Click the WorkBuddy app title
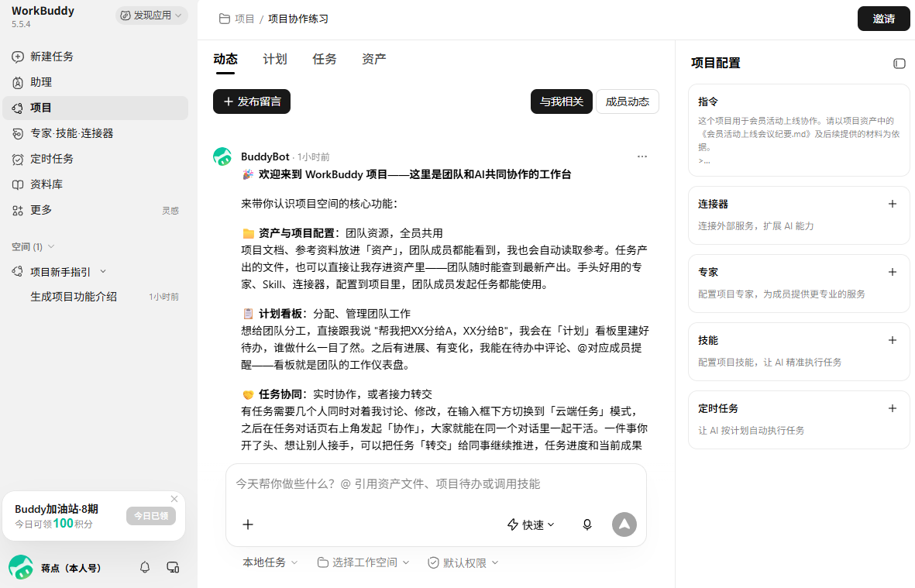 click(x=43, y=11)
